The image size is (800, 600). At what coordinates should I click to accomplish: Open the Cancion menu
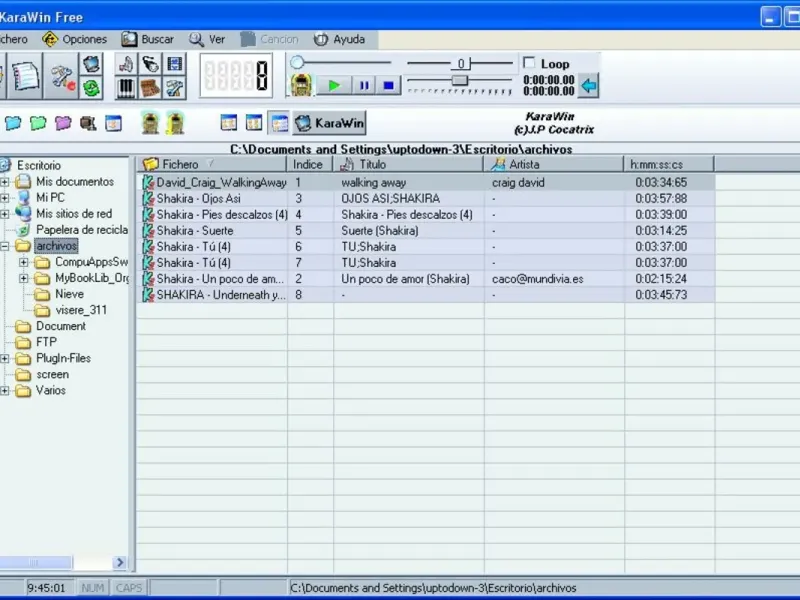click(269, 39)
